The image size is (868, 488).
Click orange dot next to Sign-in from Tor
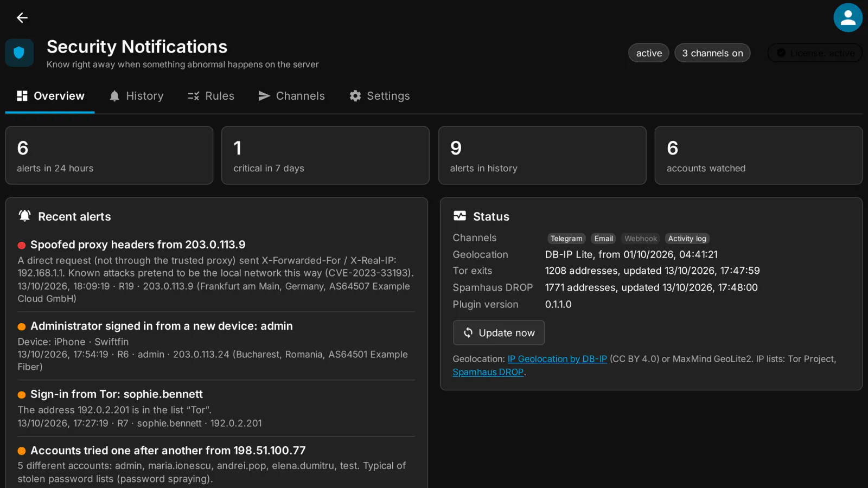point(22,395)
